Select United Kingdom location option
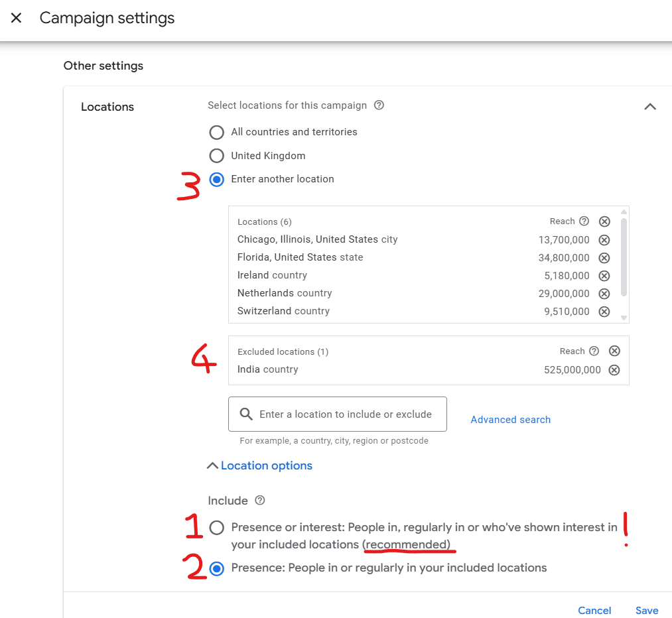The width and height of the screenshot is (672, 618). pyautogui.click(x=216, y=156)
